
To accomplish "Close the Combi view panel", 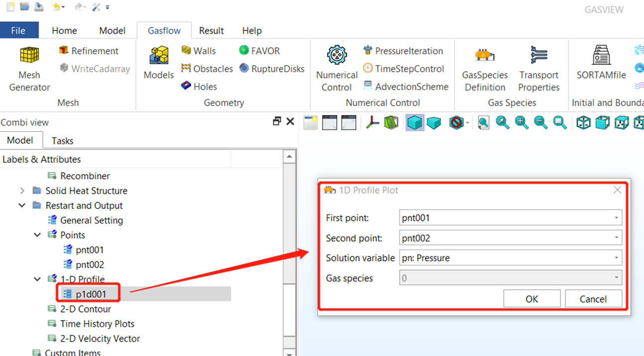I will pyautogui.click(x=290, y=121).
